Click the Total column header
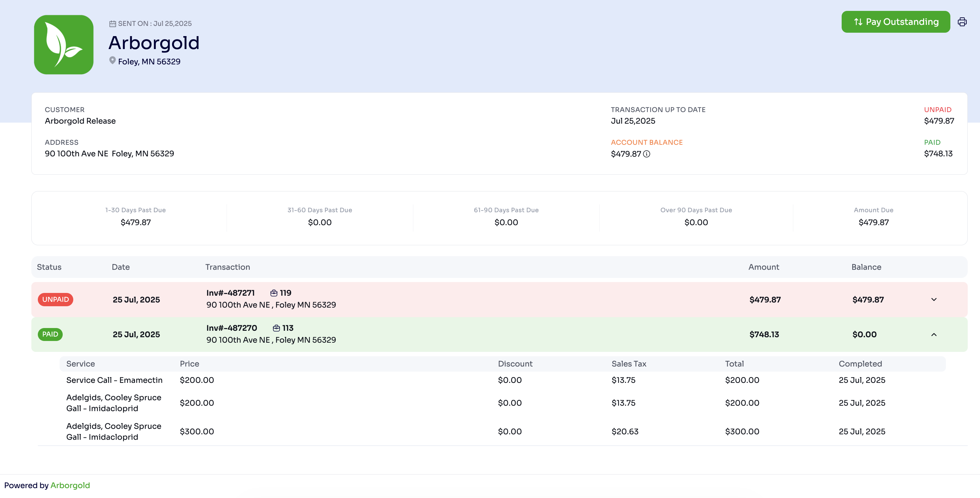This screenshot has height=498, width=980. point(735,364)
